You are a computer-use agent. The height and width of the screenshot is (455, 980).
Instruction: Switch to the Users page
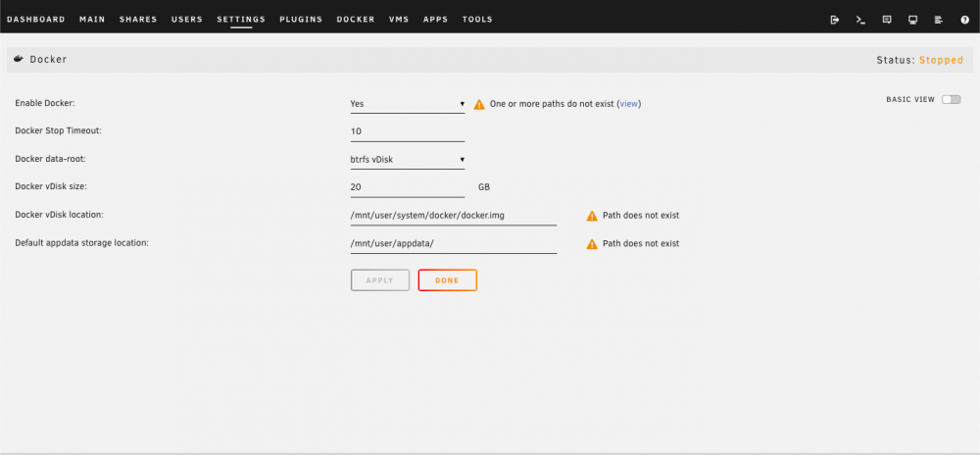tap(187, 20)
